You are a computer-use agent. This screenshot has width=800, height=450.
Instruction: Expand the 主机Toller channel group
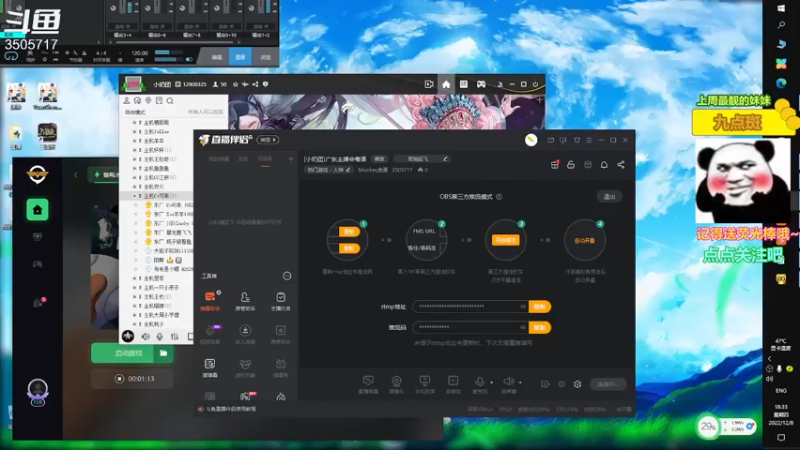(135, 132)
